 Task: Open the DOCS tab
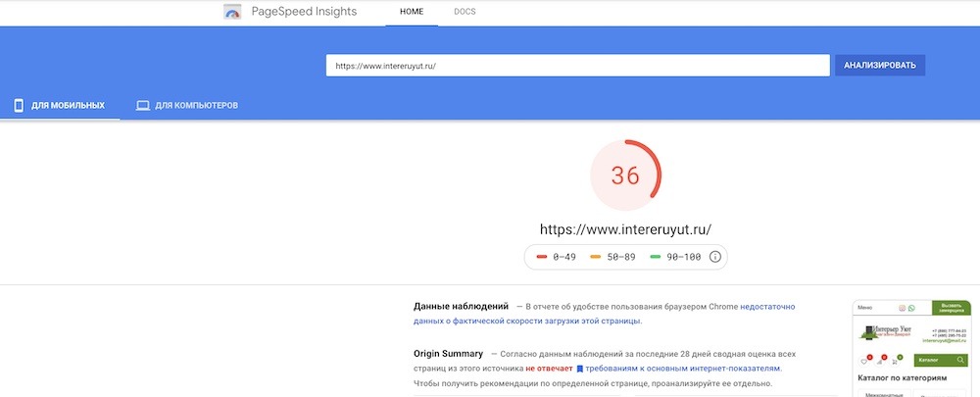(x=465, y=12)
